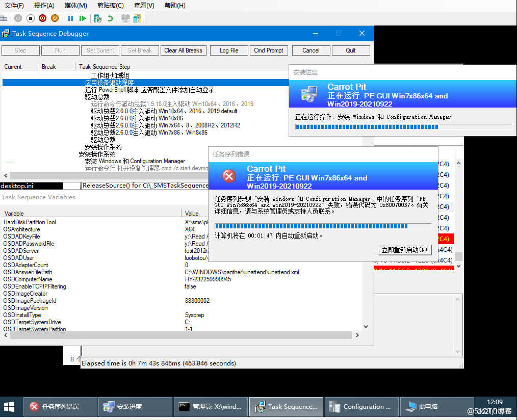
Task: Click the log window scroll up arrow
Action: tap(459, 163)
